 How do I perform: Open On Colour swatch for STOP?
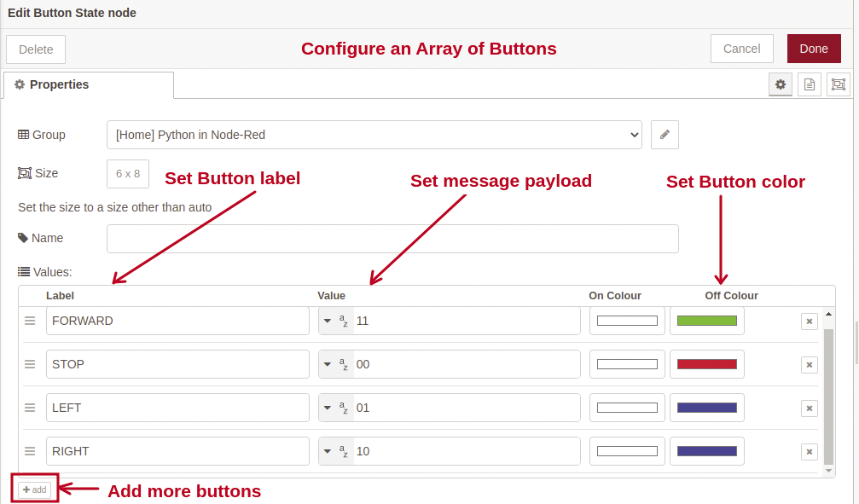[x=627, y=365]
